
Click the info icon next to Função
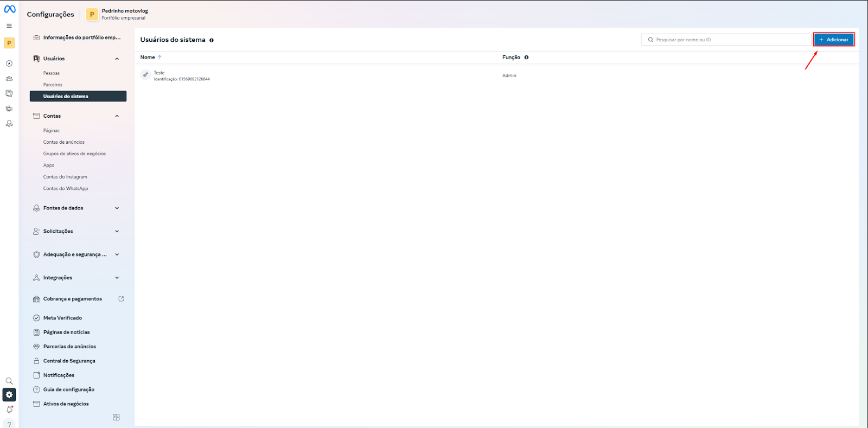tap(526, 58)
